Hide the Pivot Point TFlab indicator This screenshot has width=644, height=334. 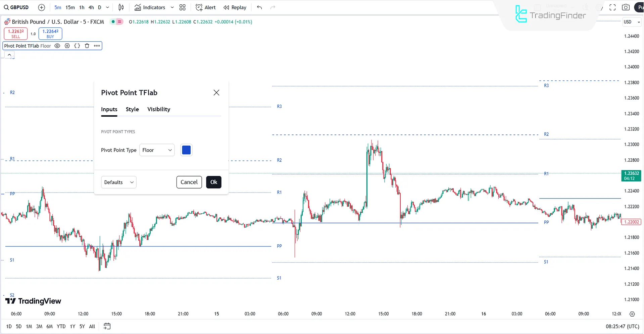57,46
